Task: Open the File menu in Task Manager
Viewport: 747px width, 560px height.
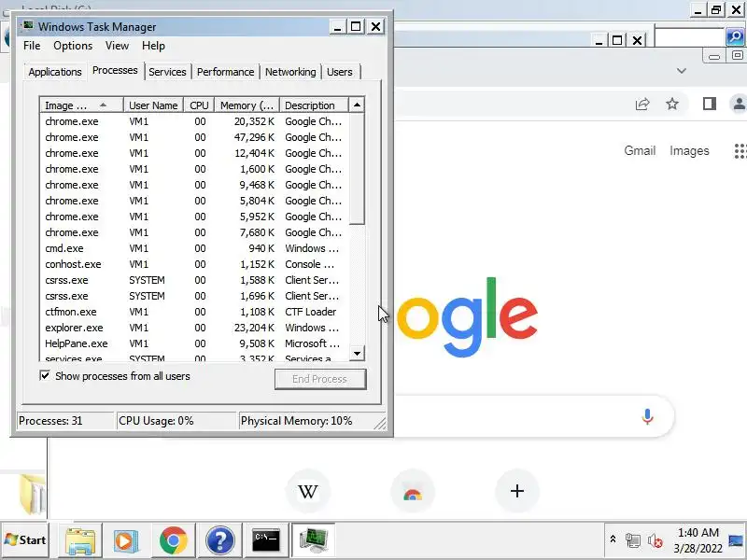Action: point(32,46)
